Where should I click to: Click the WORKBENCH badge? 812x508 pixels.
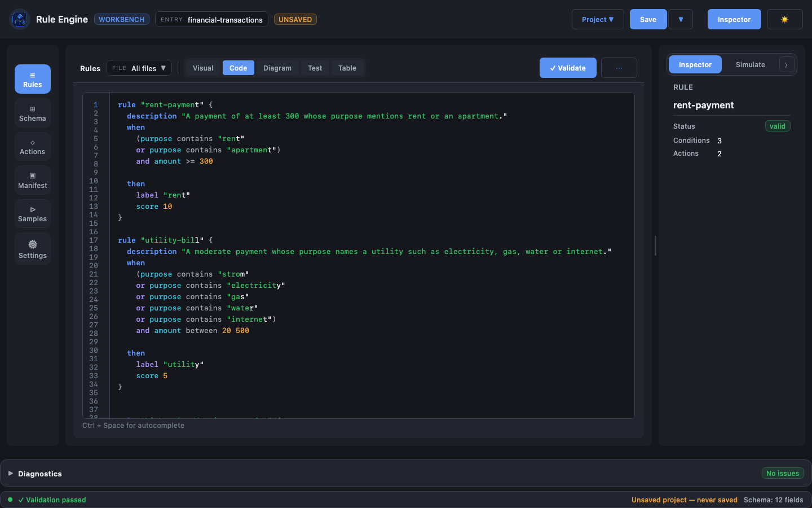coord(122,19)
